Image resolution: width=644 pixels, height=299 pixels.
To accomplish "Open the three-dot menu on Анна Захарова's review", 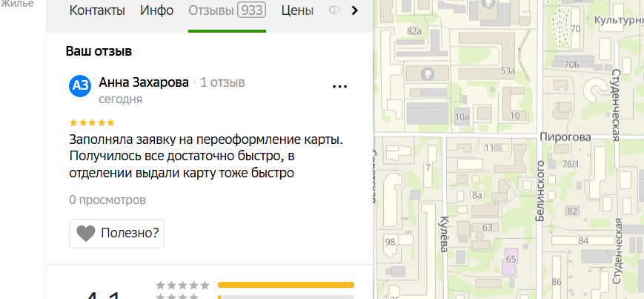I will point(339,86).
